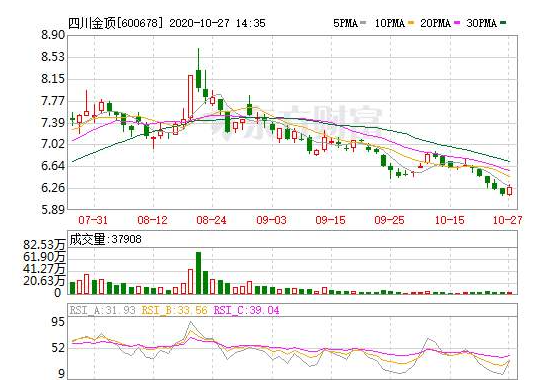Screen dimensions: 533x386
Task: Click the 09-25 date label
Action: point(390,220)
